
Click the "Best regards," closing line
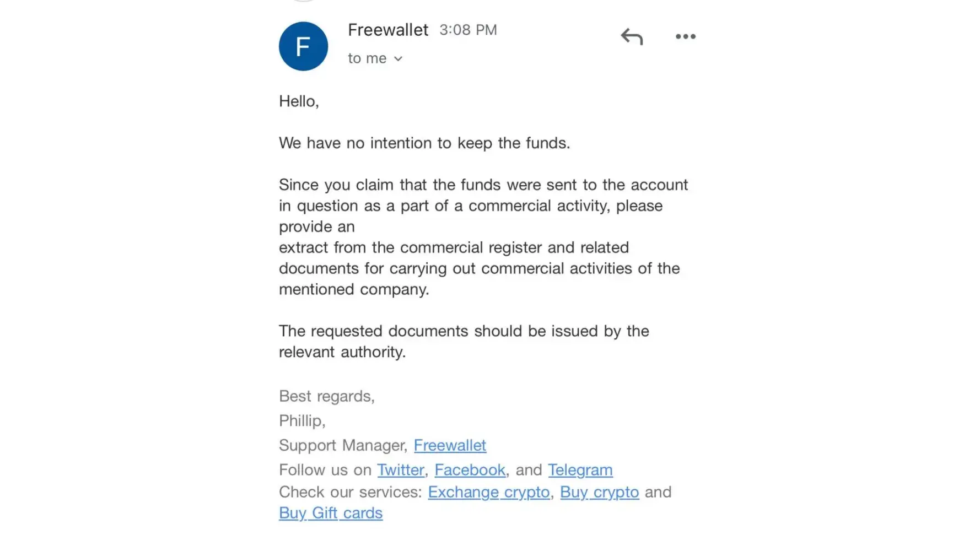click(327, 396)
